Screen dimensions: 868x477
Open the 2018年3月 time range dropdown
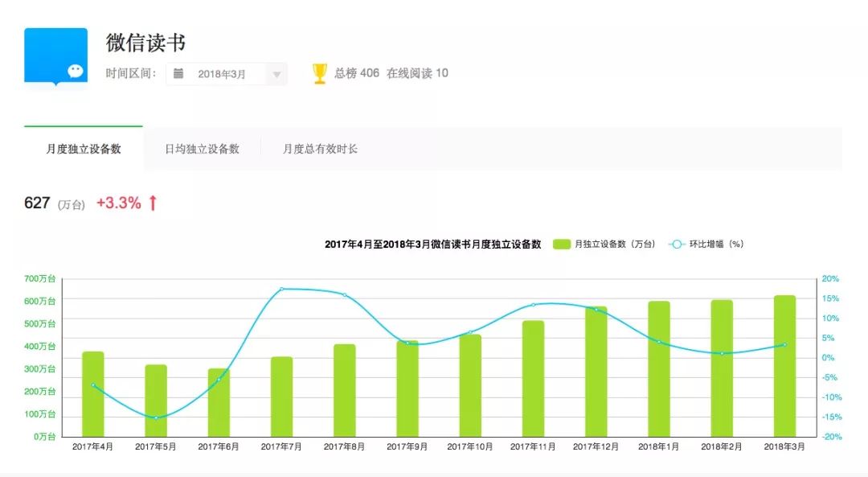click(x=227, y=74)
